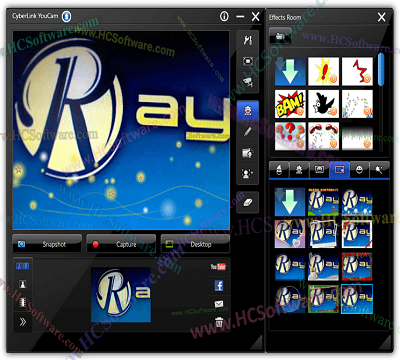Select the captured Ray logo thumbnail
The height and width of the screenshot is (360, 400).
(121, 295)
